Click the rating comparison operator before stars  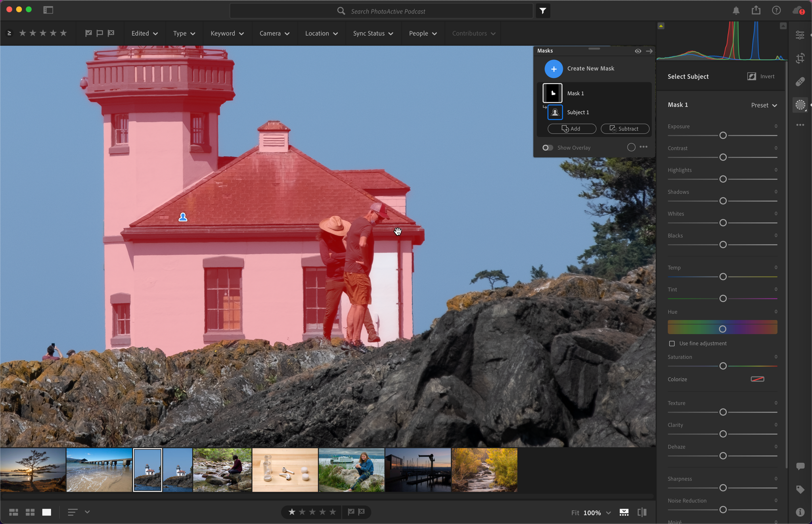9,33
